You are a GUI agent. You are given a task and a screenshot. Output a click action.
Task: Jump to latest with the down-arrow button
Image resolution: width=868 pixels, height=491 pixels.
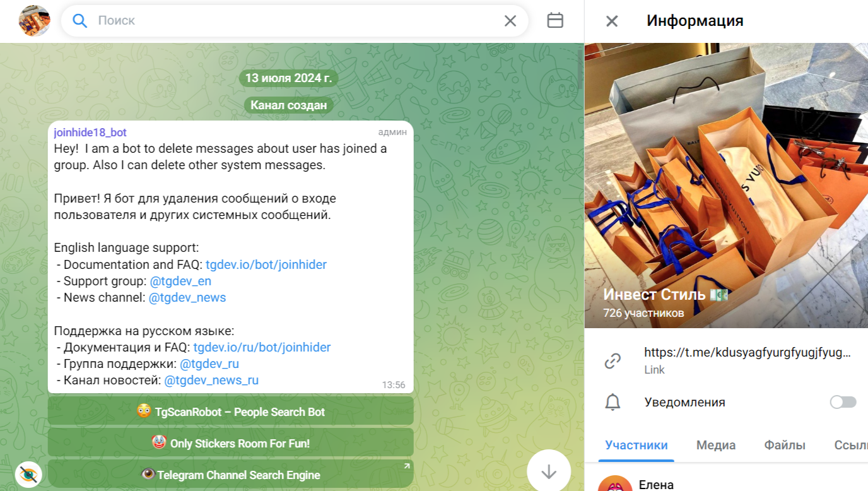tap(549, 471)
